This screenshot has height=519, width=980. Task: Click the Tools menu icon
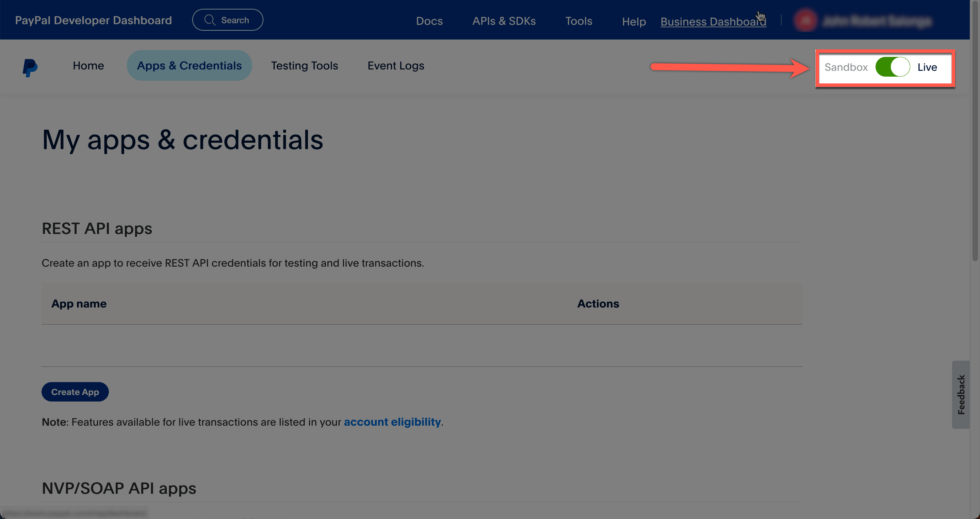(x=578, y=20)
